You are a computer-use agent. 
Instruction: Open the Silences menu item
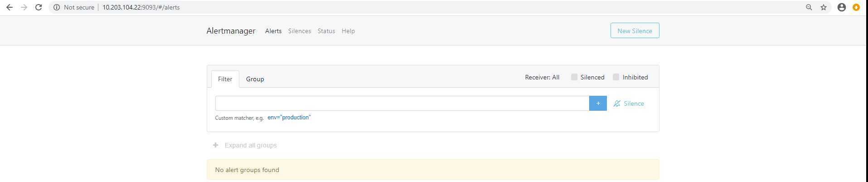pyautogui.click(x=300, y=31)
